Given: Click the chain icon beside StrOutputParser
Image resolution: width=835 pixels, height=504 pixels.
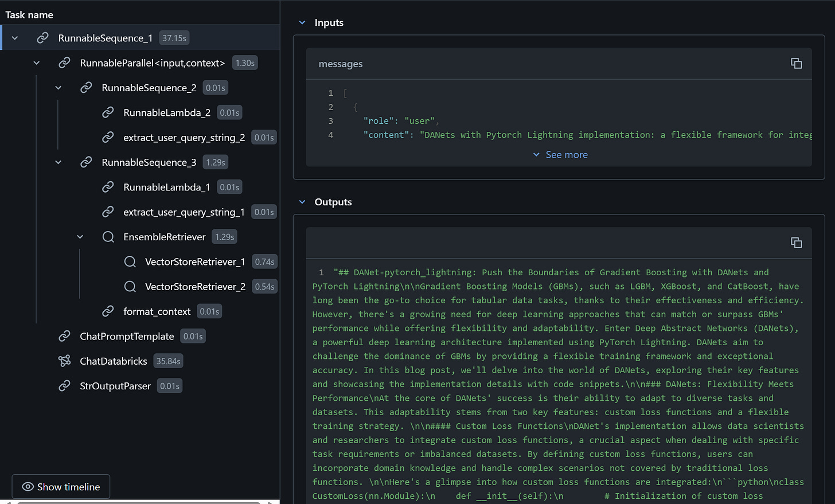Looking at the screenshot, I should (64, 386).
